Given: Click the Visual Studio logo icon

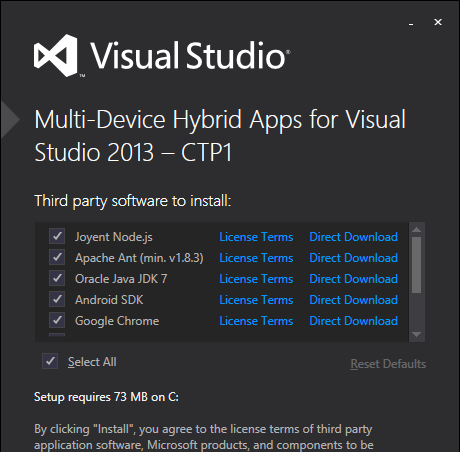Looking at the screenshot, I should click(56, 55).
